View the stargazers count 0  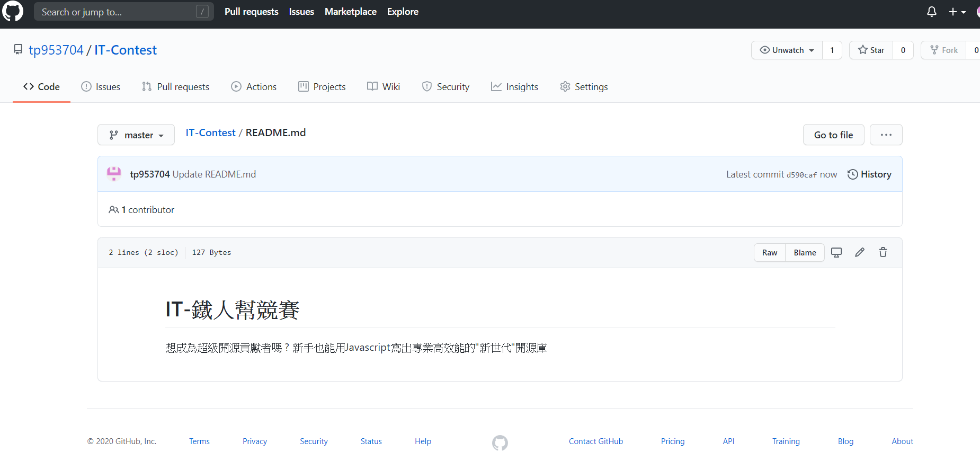click(903, 50)
